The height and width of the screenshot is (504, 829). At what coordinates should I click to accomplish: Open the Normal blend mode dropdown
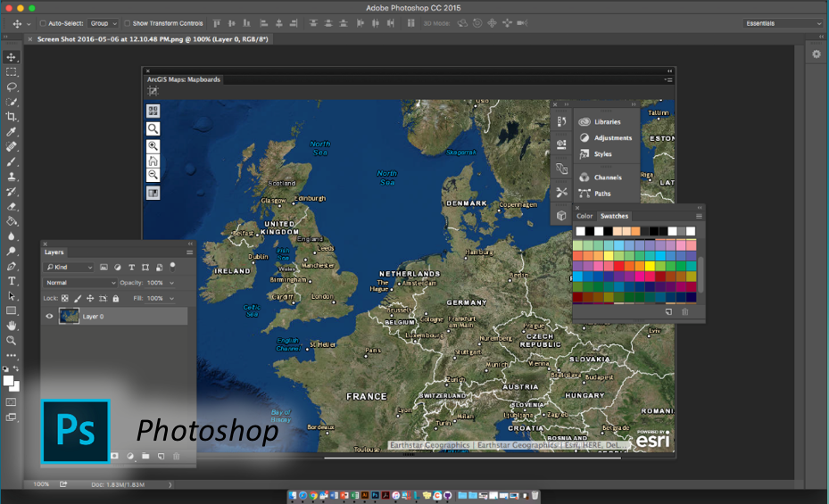[x=80, y=283]
